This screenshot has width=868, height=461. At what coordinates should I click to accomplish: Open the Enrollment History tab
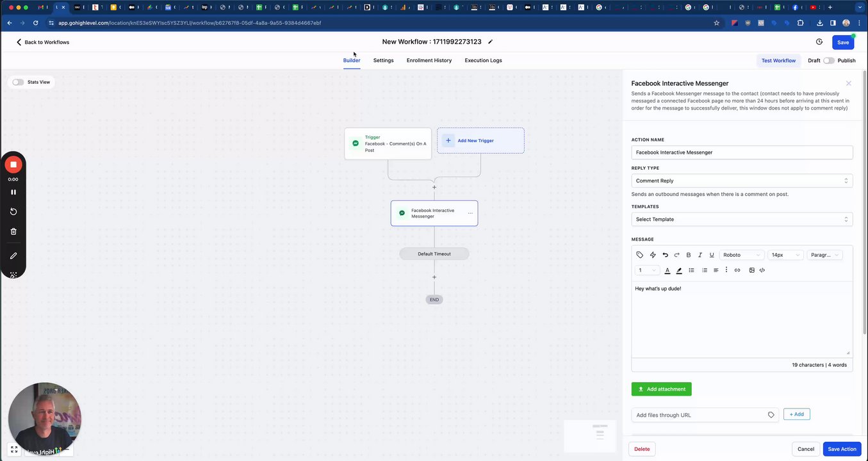click(429, 60)
